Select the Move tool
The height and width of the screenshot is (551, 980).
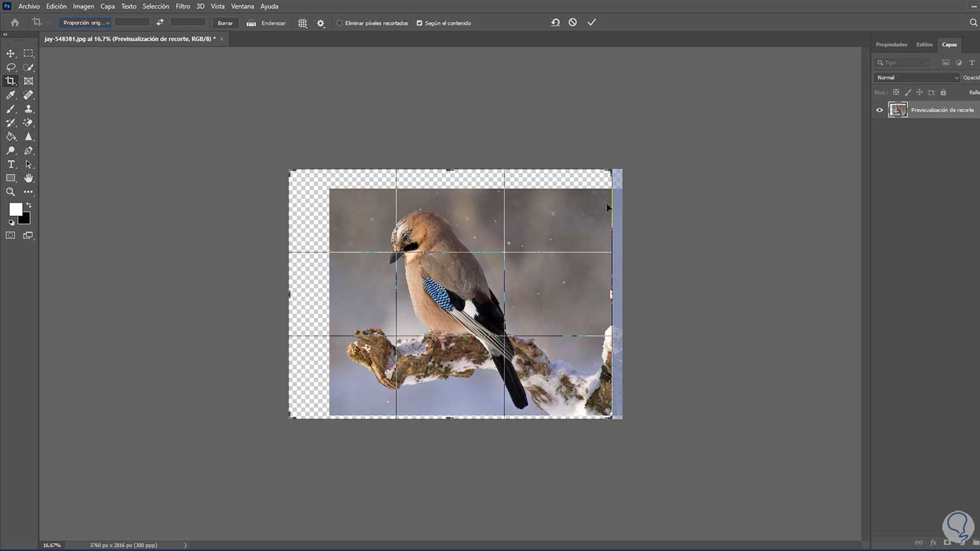coord(10,54)
